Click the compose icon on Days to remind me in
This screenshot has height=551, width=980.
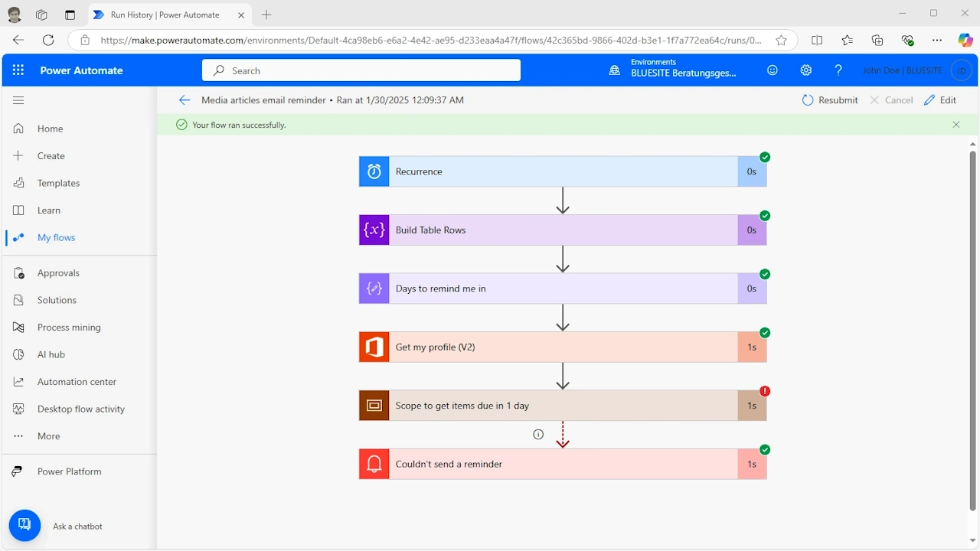[x=374, y=289]
